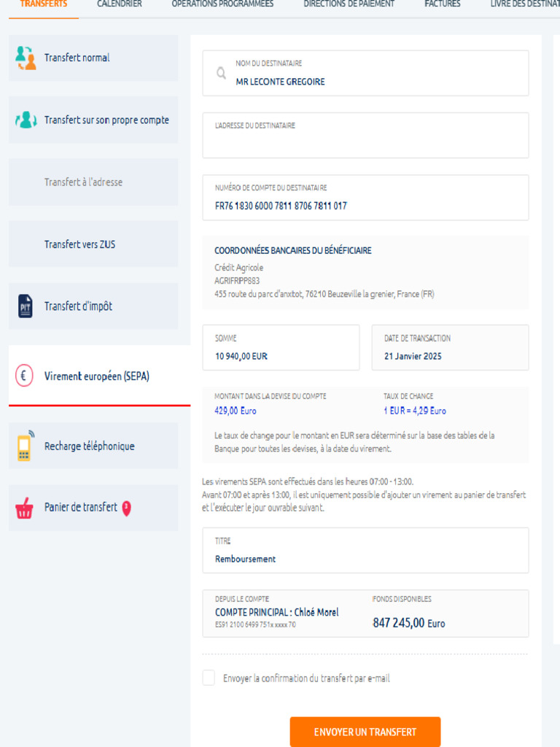This screenshot has height=747, width=560.
Task: Open the Factures tab
Action: (443, 4)
